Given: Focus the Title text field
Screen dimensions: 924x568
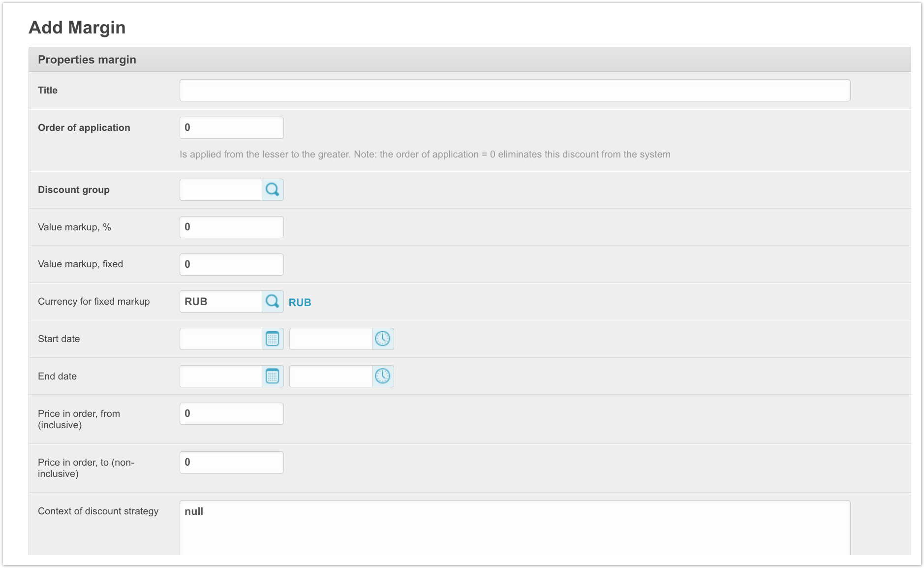Looking at the screenshot, I should pos(514,91).
